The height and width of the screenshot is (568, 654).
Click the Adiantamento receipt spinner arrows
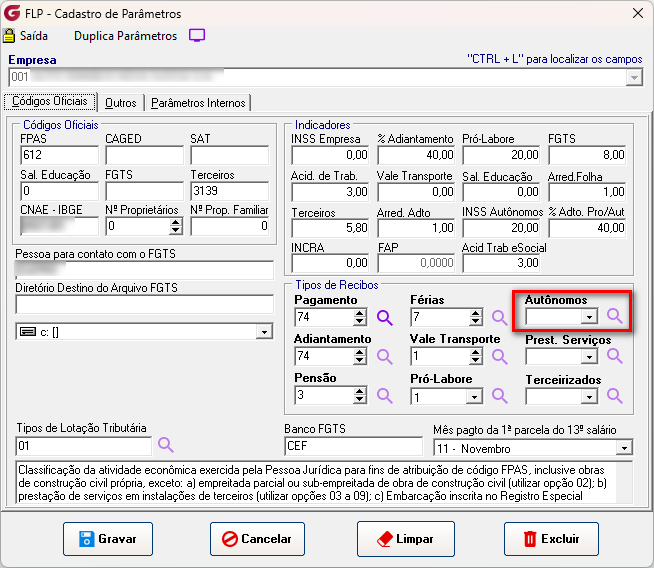click(x=360, y=357)
